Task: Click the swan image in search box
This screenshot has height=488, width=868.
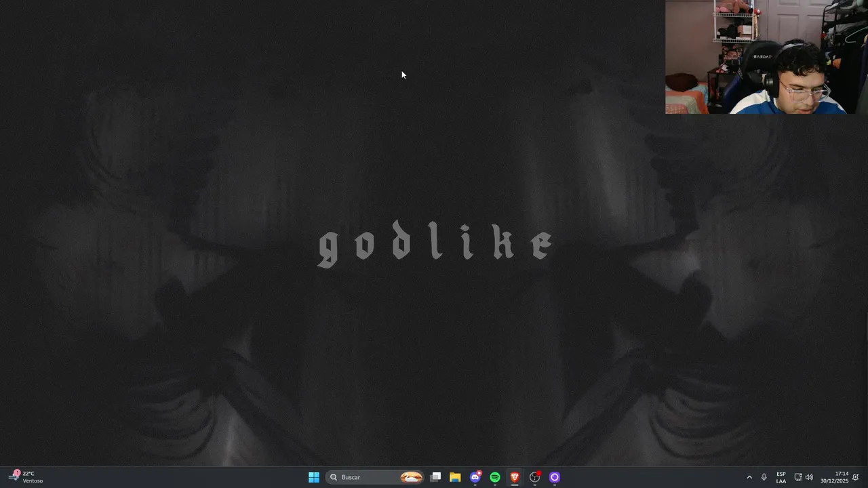Action: click(x=411, y=477)
